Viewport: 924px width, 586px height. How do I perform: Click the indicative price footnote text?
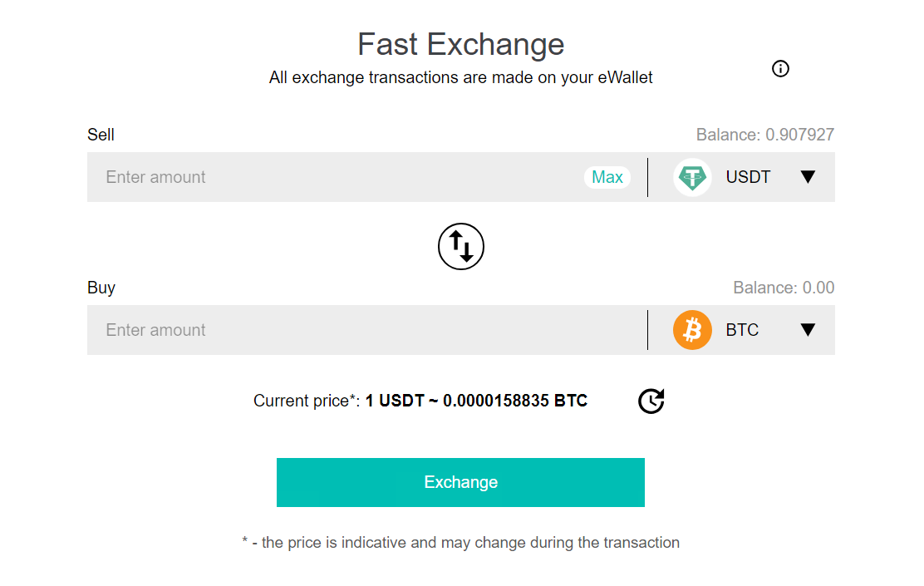tap(461, 543)
